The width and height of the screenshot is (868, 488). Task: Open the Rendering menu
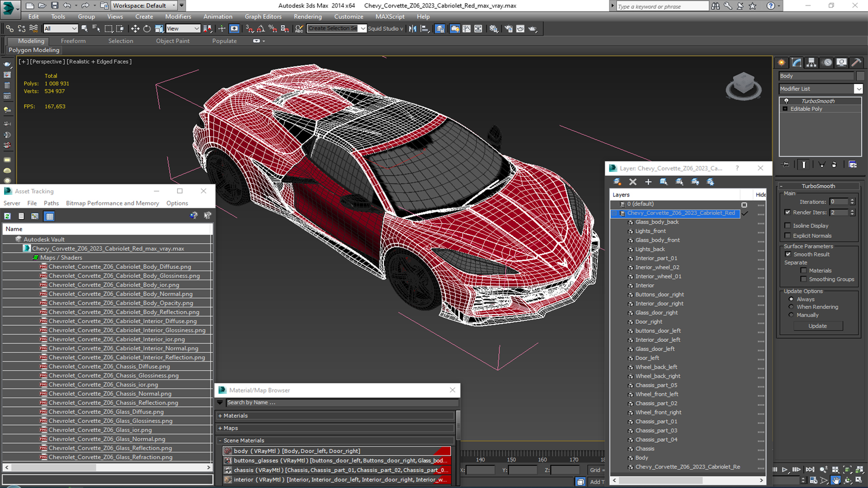[307, 17]
